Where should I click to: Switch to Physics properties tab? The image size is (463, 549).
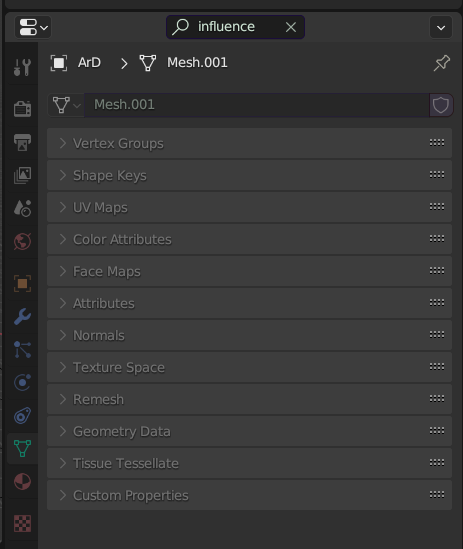(x=22, y=382)
